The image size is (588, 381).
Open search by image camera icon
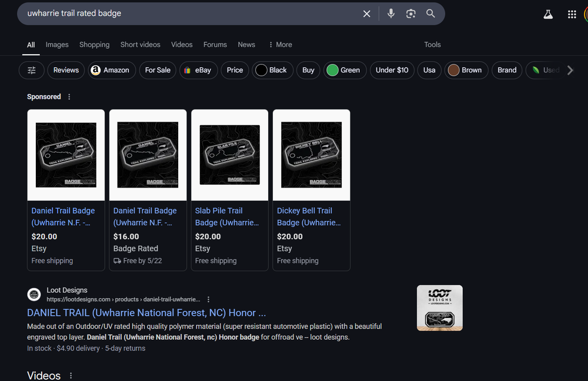pos(410,14)
